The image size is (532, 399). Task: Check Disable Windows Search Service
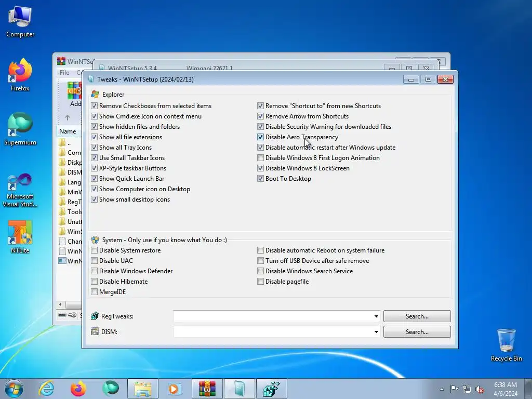(x=261, y=271)
